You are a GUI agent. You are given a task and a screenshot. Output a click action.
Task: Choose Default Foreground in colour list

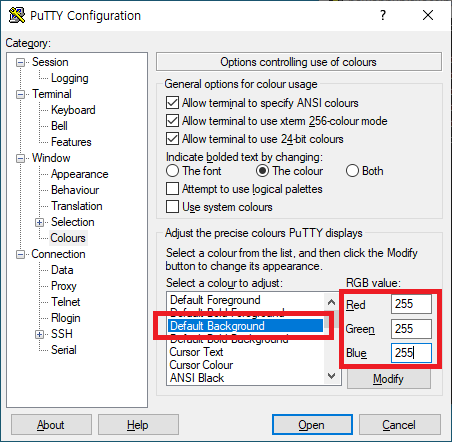tap(215, 300)
